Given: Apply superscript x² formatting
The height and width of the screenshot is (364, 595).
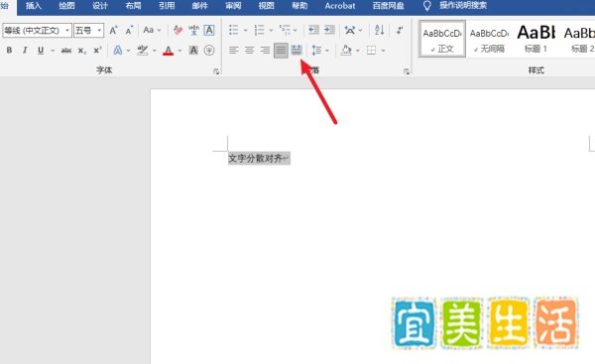Looking at the screenshot, I should point(97,51).
